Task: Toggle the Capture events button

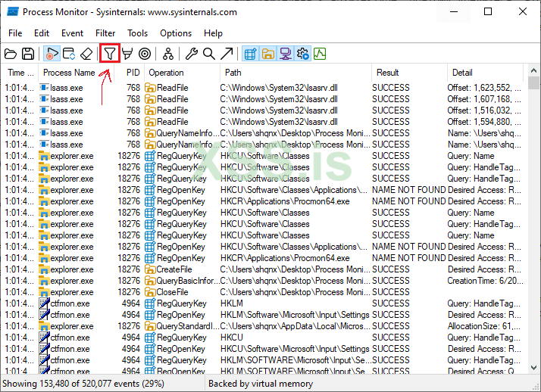Action: pyautogui.click(x=52, y=54)
